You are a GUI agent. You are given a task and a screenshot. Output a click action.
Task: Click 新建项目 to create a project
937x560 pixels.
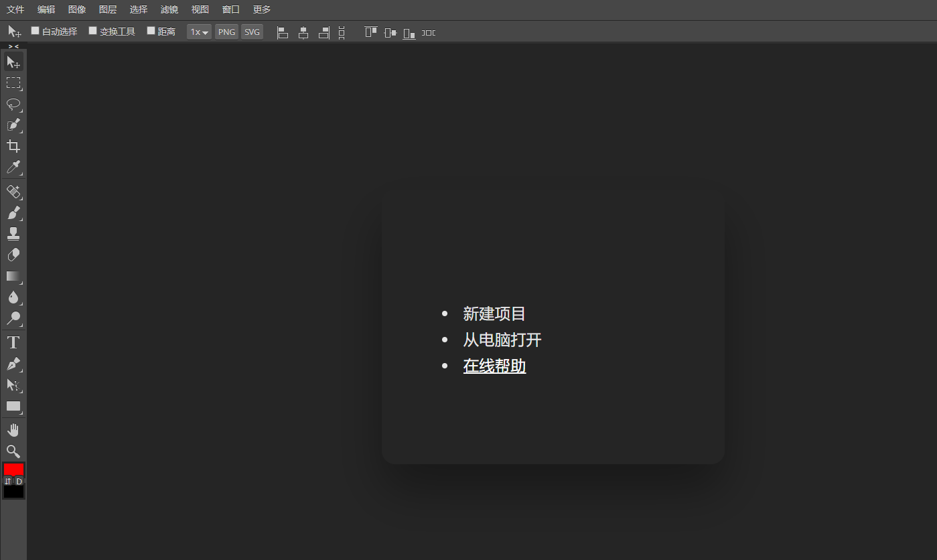pyautogui.click(x=494, y=313)
